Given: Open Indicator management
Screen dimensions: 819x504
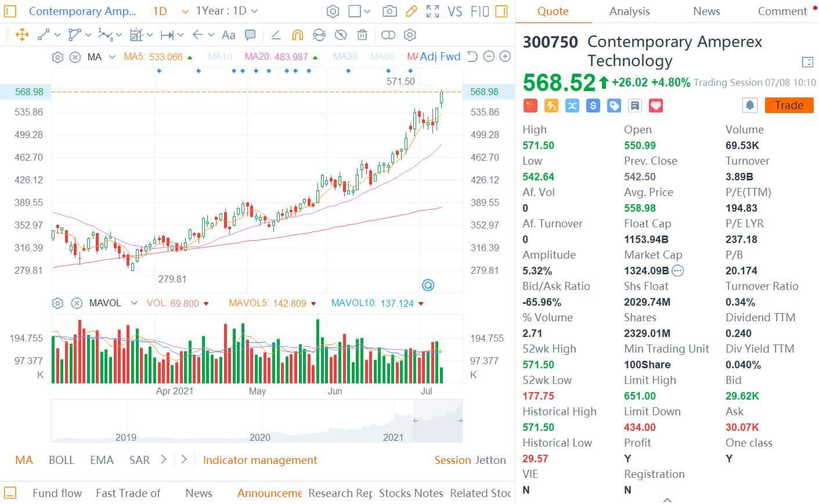Looking at the screenshot, I should point(260,460).
